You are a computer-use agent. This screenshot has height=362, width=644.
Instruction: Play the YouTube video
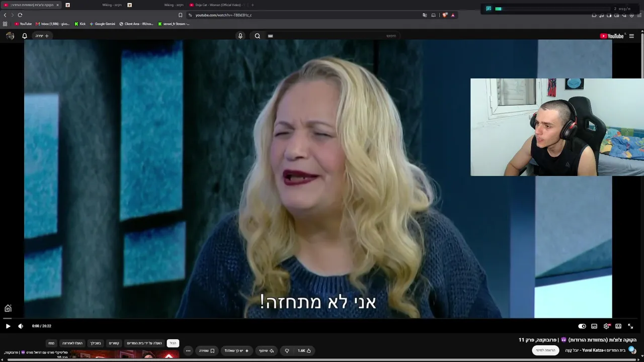click(8, 326)
